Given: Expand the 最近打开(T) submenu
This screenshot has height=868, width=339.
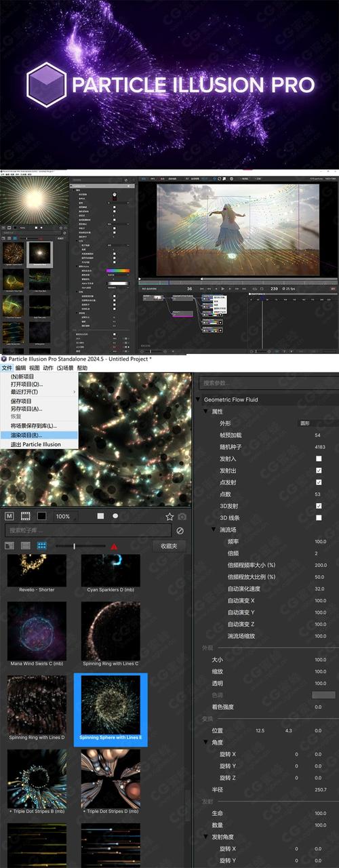Looking at the screenshot, I should [x=39, y=392].
